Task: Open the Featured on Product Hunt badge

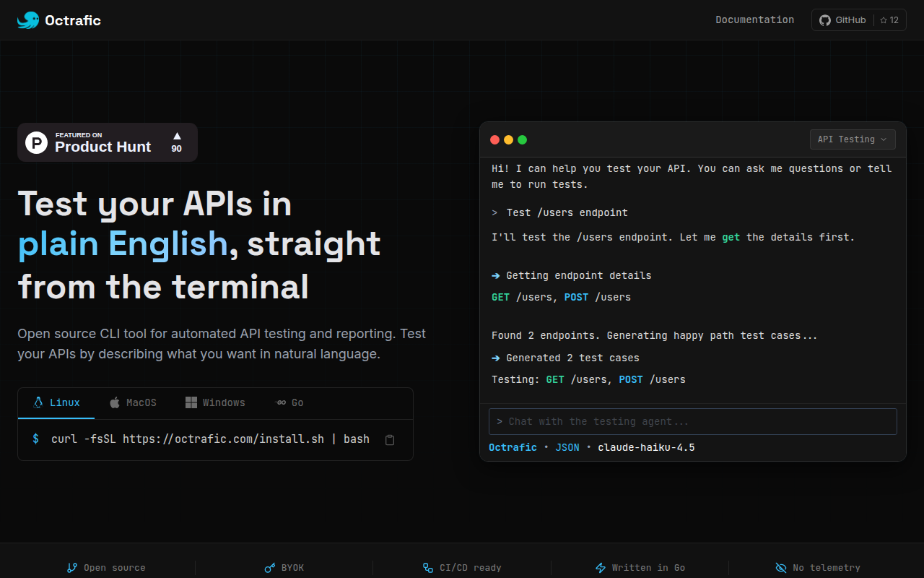Action: pyautogui.click(x=108, y=142)
